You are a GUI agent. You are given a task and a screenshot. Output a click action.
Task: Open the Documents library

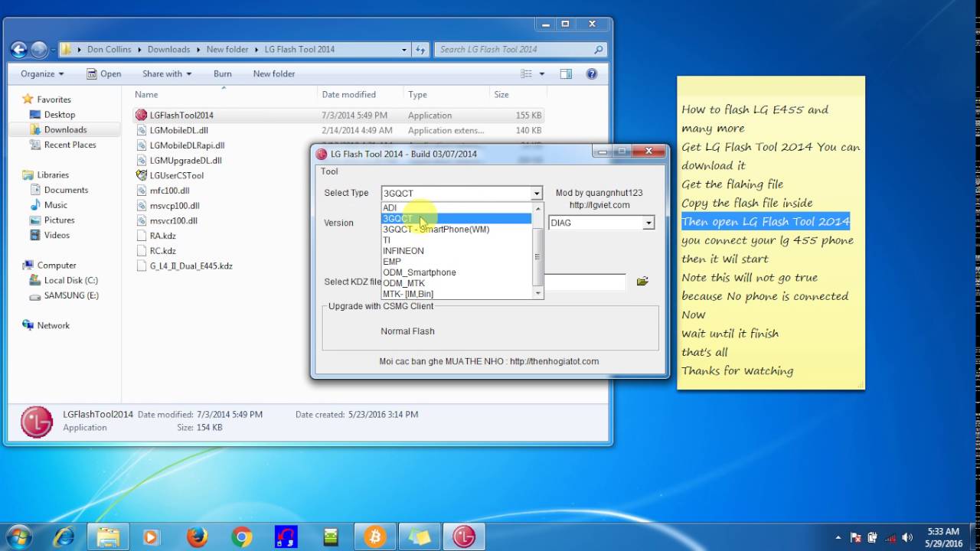coord(66,190)
